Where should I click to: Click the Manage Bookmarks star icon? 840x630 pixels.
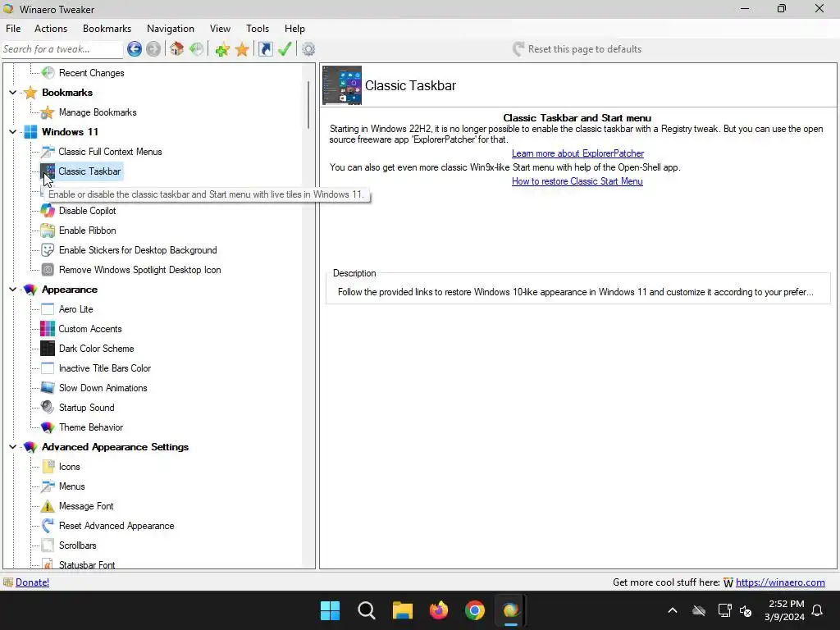(x=48, y=112)
